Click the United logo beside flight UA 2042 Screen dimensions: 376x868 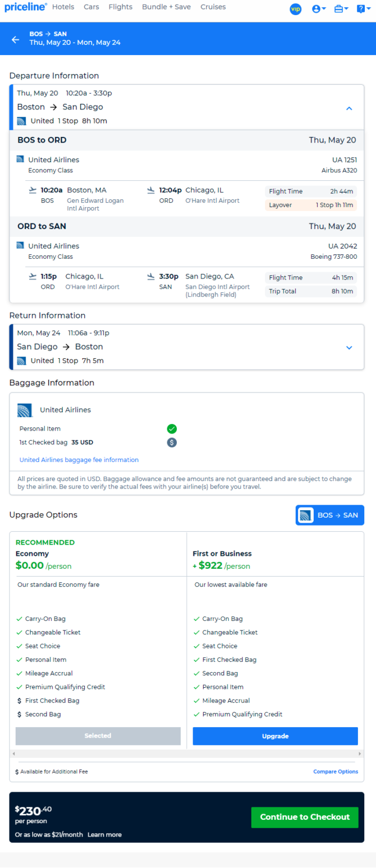click(x=20, y=245)
